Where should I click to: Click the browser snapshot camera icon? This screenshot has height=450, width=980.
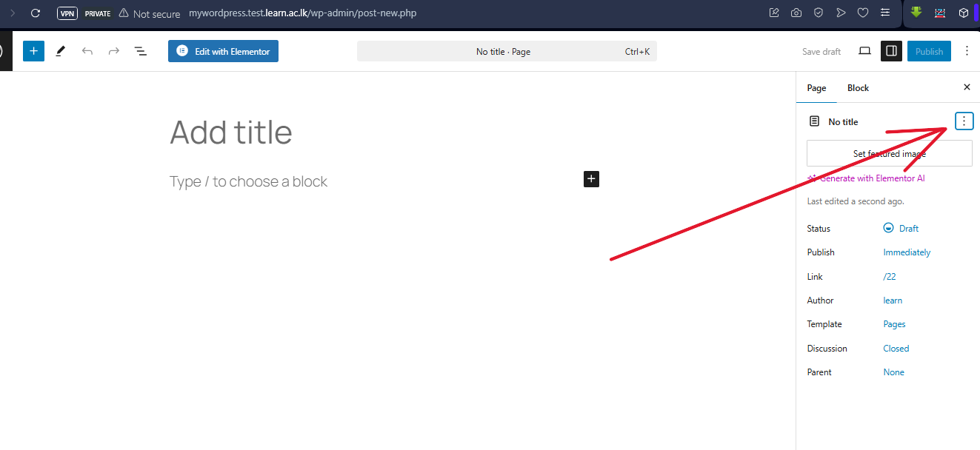tap(796, 13)
